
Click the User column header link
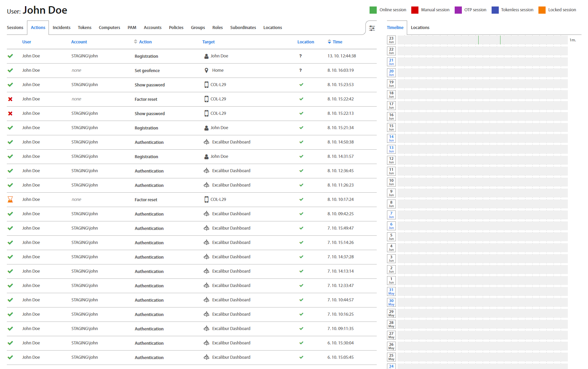pyautogui.click(x=27, y=42)
